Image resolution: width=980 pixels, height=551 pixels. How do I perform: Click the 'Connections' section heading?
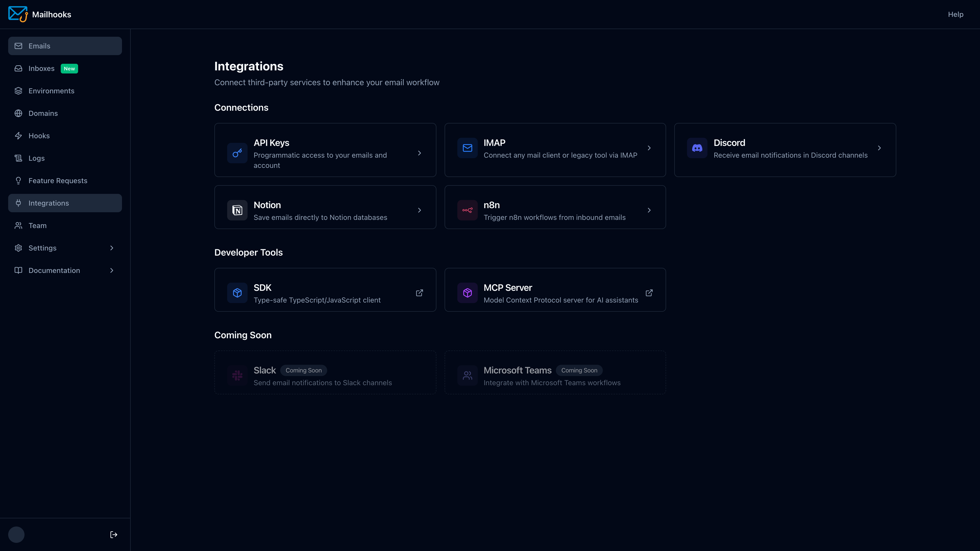click(x=241, y=108)
